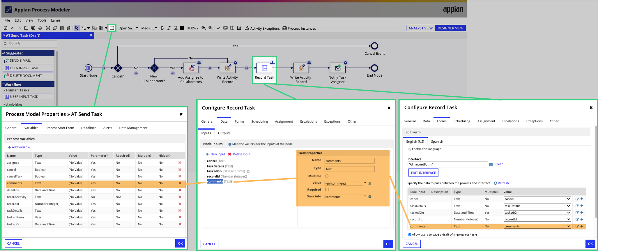Toggle the Enable this language checkbox
The image size is (644, 251).
pos(410,149)
